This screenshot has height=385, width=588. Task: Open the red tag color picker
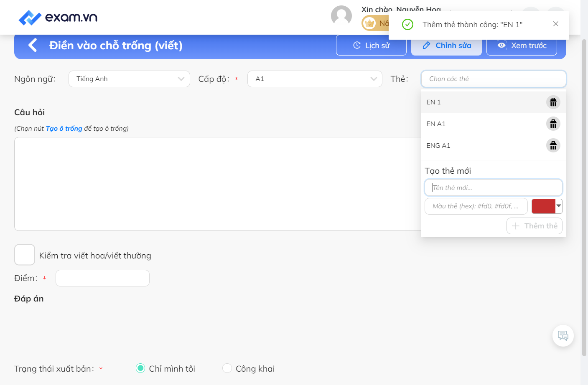click(x=547, y=206)
